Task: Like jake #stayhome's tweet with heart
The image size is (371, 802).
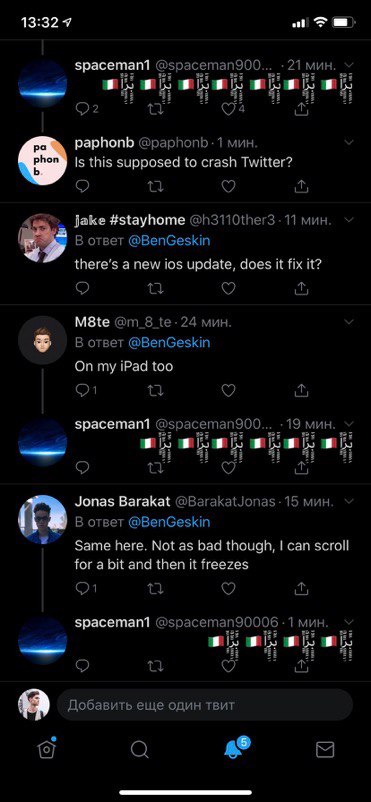Action: [228, 288]
